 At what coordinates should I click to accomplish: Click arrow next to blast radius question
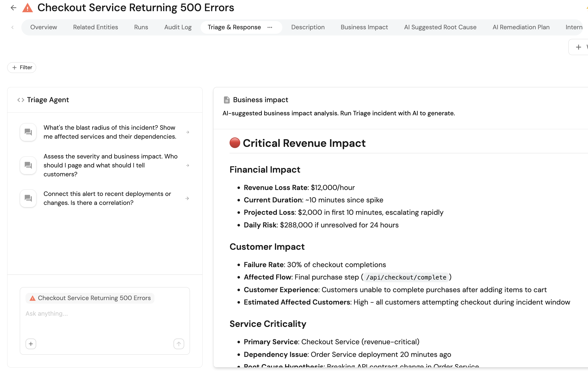pos(188,132)
